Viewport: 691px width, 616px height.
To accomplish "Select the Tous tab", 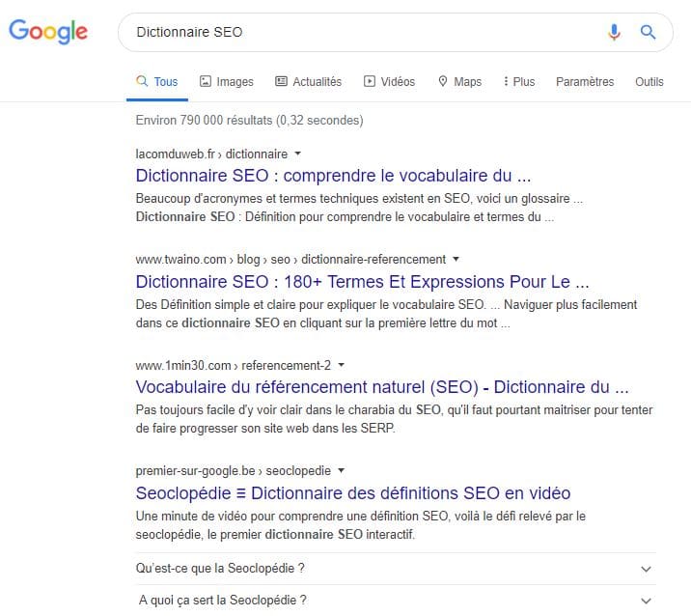I will (x=157, y=81).
